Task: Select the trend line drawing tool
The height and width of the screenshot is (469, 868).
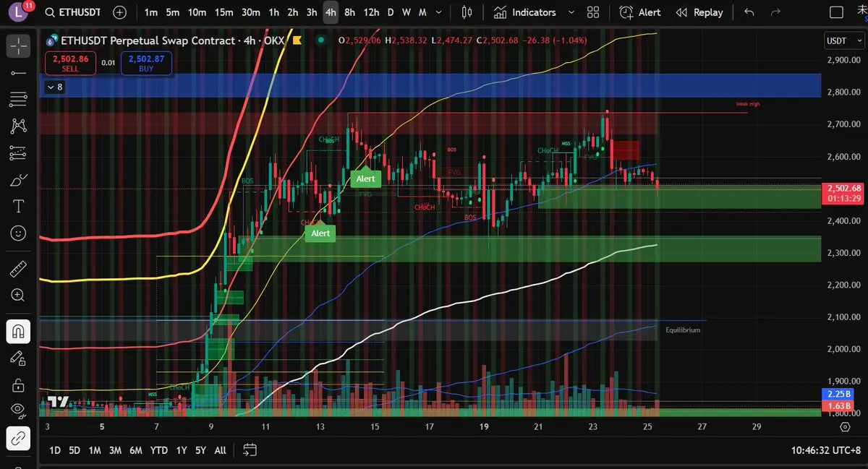Action: (18, 74)
